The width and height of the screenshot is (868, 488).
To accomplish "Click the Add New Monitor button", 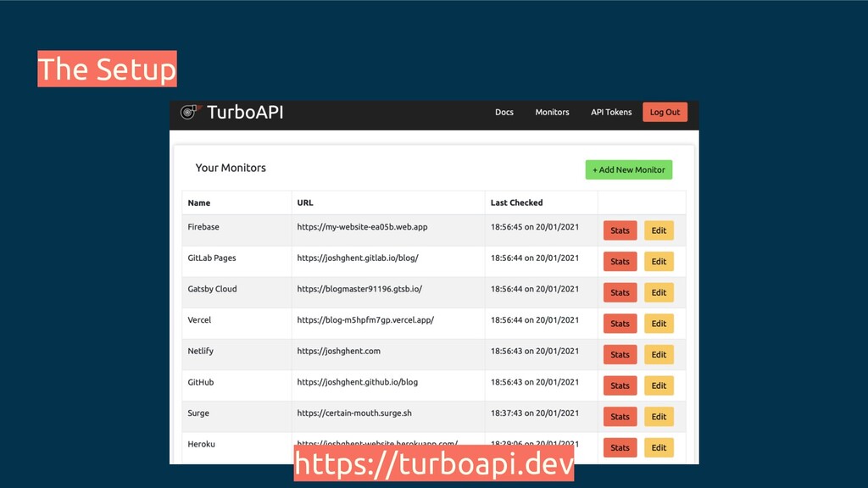I will 629,169.
